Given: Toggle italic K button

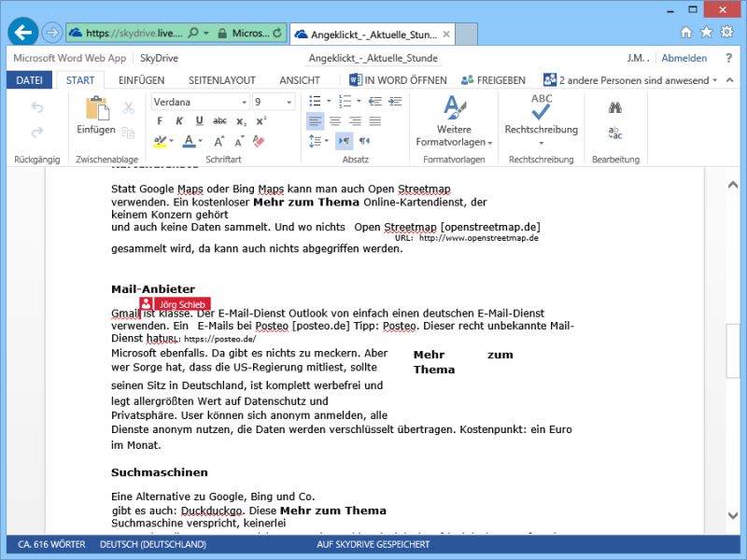Looking at the screenshot, I should (179, 121).
